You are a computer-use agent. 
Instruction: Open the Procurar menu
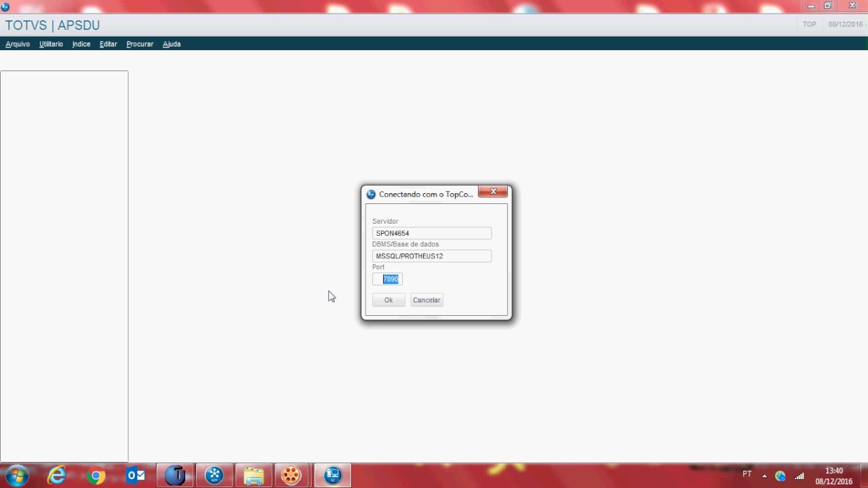(x=140, y=44)
